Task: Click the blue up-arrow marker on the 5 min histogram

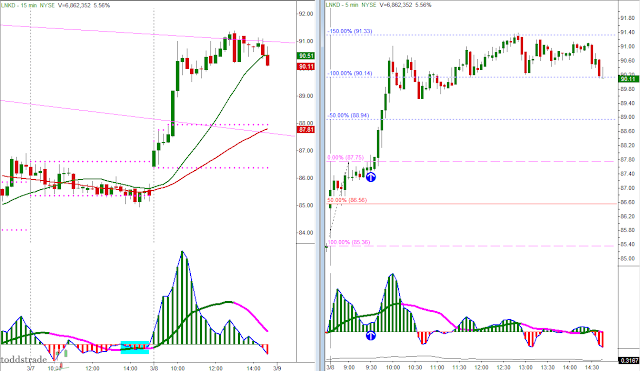Action: (x=371, y=335)
